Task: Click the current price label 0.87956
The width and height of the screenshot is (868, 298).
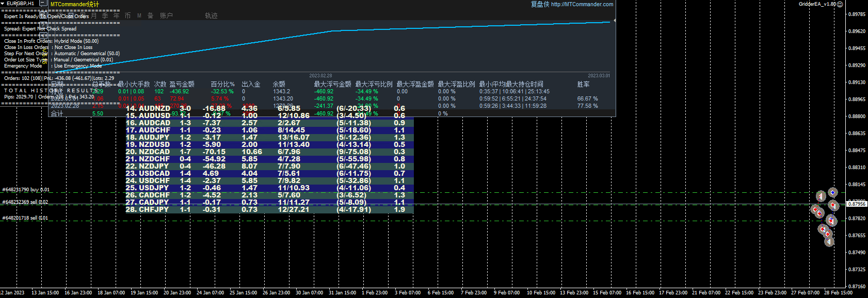Action: [857, 204]
